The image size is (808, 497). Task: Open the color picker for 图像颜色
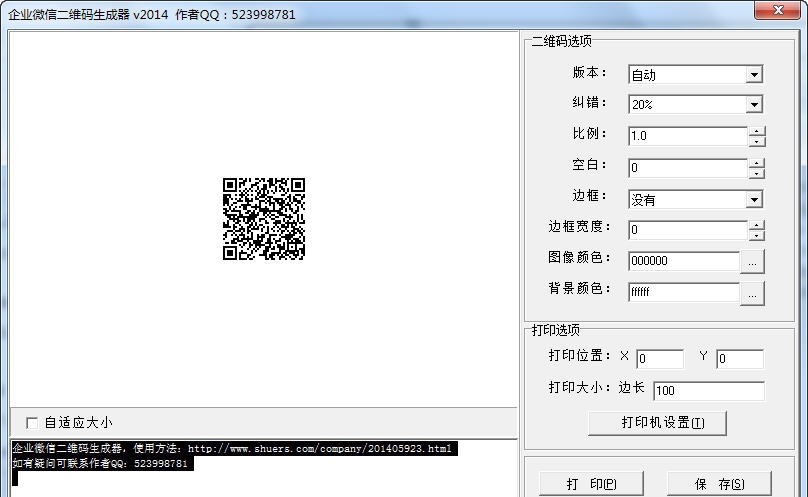tap(752, 262)
